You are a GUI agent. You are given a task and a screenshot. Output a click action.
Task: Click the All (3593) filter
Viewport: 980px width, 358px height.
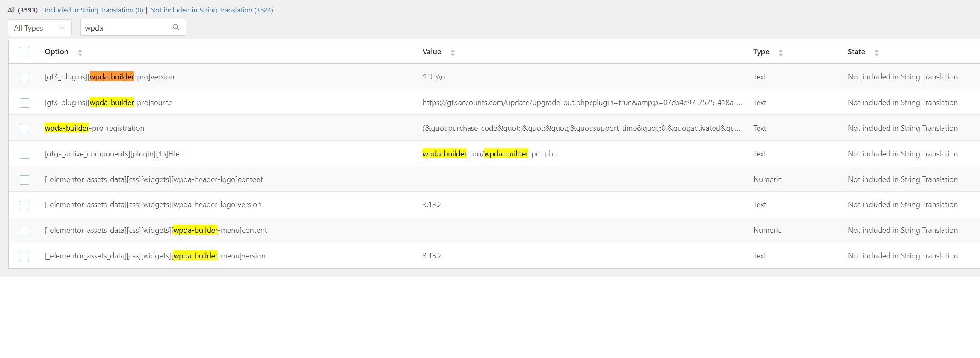(x=23, y=10)
